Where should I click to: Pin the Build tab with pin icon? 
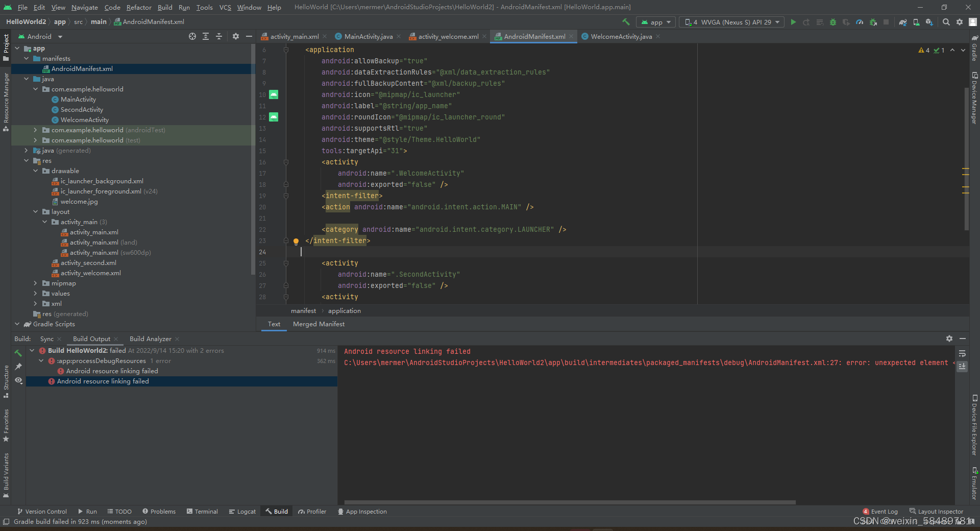click(18, 367)
